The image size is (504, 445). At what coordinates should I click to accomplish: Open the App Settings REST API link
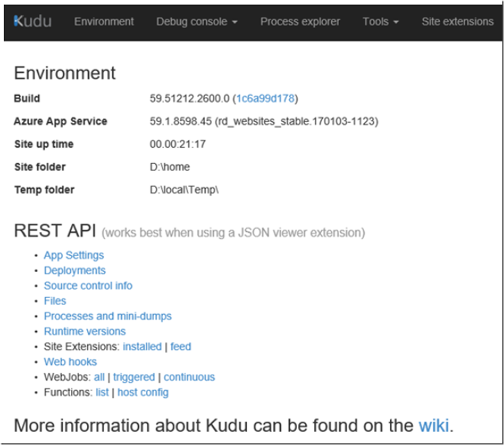coord(74,255)
